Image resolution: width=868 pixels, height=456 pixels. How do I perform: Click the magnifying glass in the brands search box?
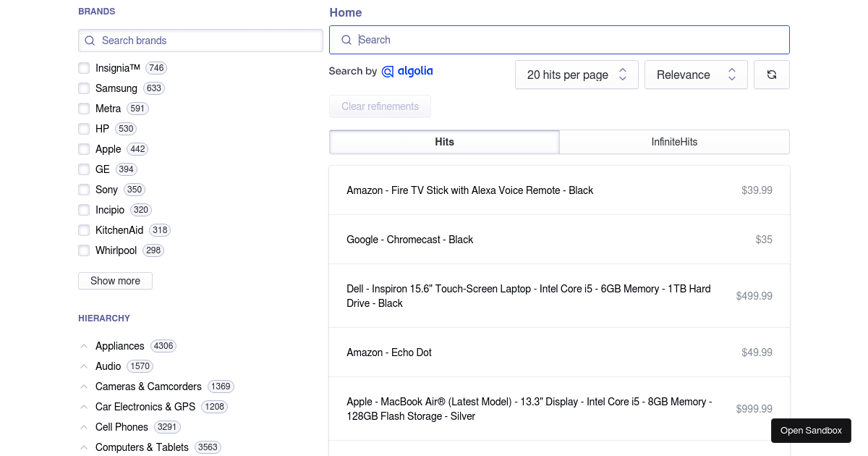[x=89, y=41]
